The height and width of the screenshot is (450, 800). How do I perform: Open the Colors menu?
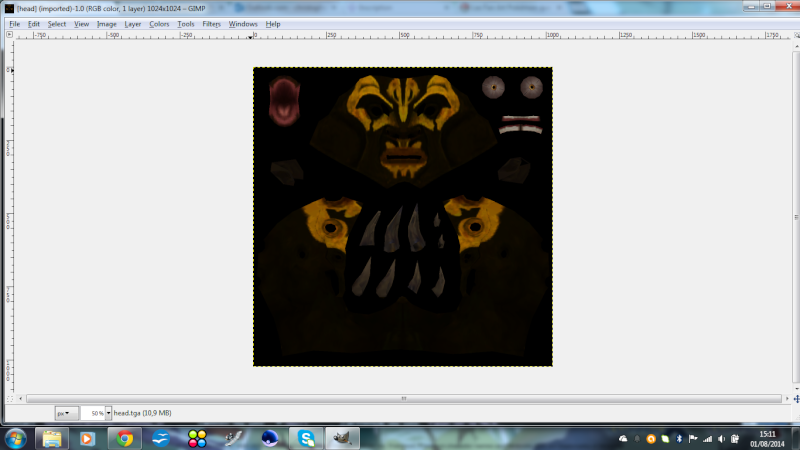click(x=159, y=24)
